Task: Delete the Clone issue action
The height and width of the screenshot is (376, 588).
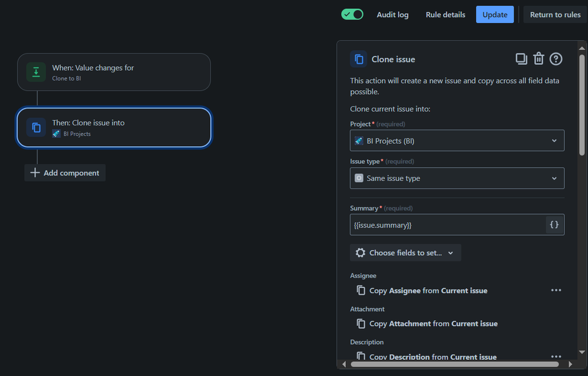Action: (x=539, y=58)
